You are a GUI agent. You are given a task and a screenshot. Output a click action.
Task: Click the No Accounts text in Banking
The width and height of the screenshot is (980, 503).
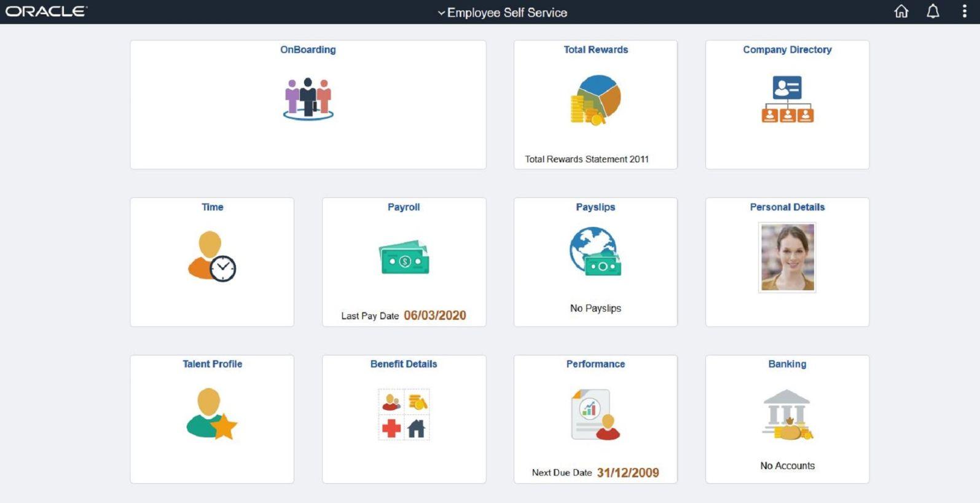point(787,466)
